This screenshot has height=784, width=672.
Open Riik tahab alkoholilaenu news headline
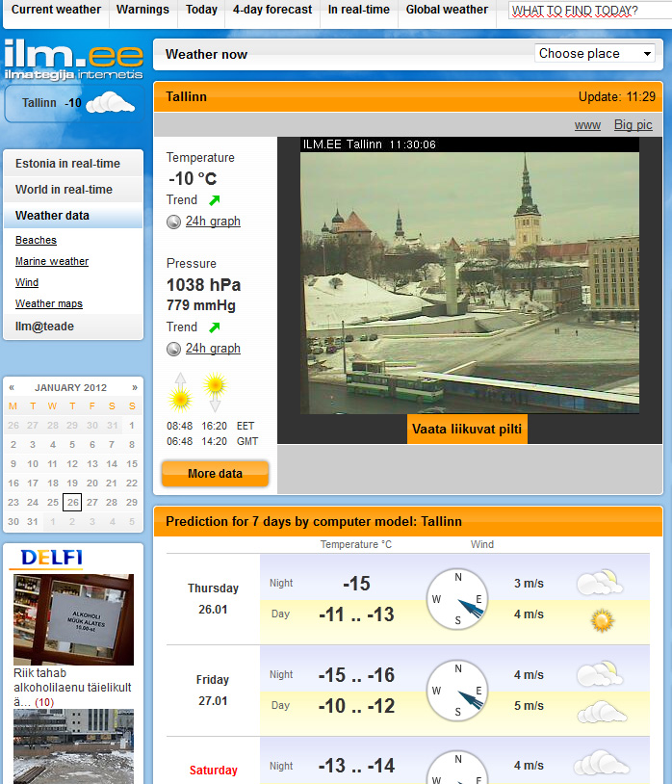click(72, 687)
